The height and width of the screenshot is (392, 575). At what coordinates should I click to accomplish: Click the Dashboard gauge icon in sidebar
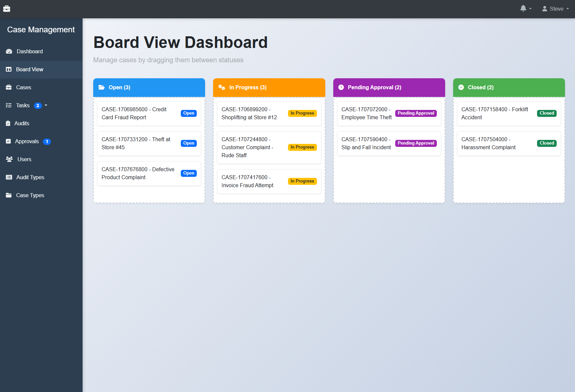click(x=9, y=51)
